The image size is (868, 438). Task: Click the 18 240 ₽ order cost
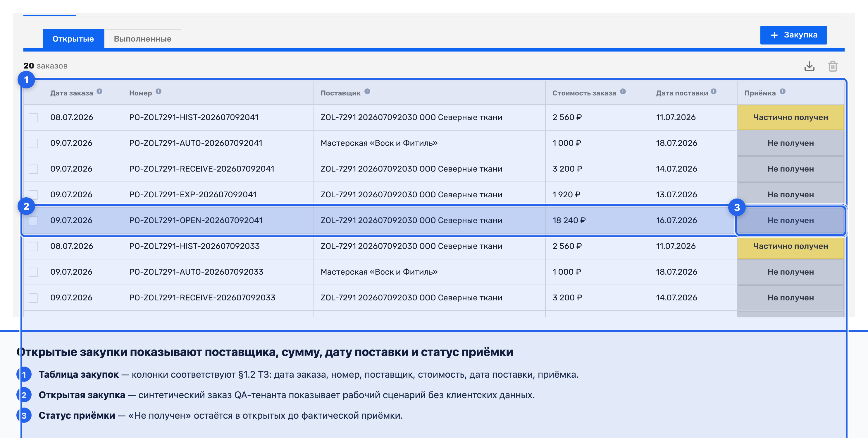pos(569,220)
